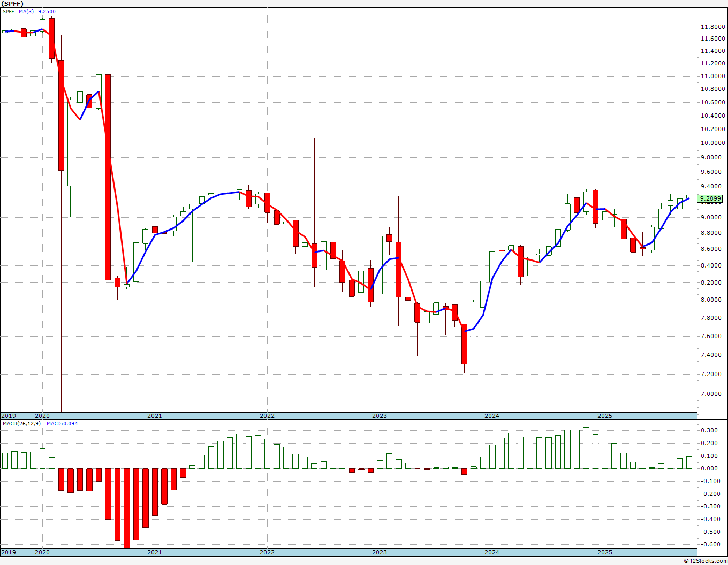Click the -0.200 MACD axis label

click(711, 494)
